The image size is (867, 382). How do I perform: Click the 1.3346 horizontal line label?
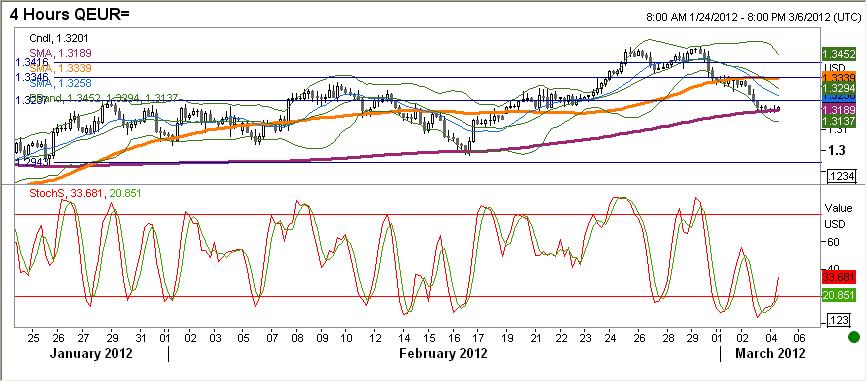pos(32,77)
